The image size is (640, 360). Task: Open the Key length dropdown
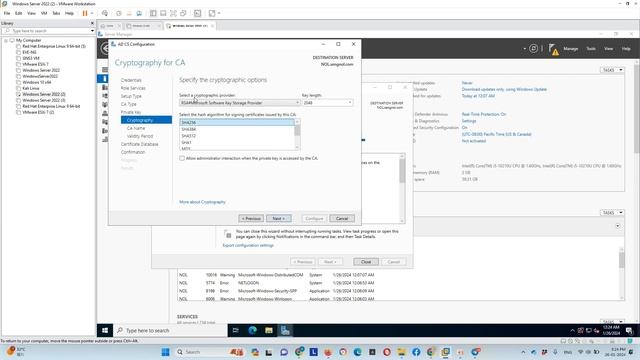pos(327,103)
